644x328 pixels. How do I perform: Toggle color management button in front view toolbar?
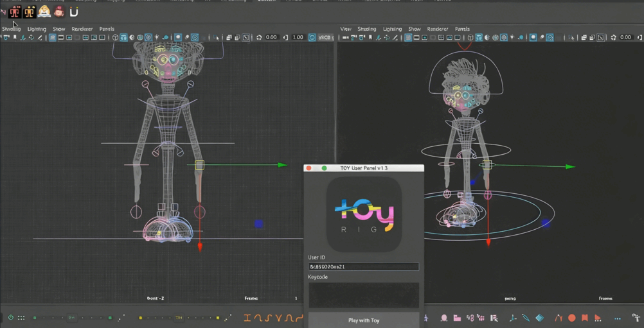pos(312,37)
